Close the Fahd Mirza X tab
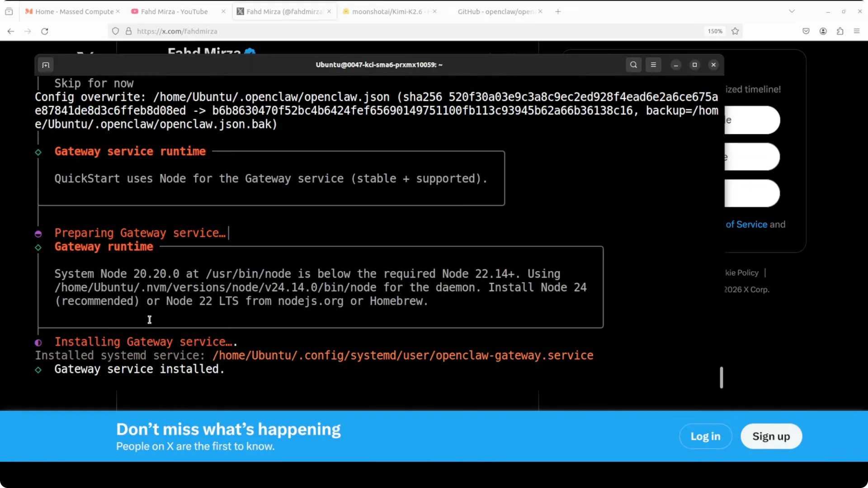 pos(329,11)
